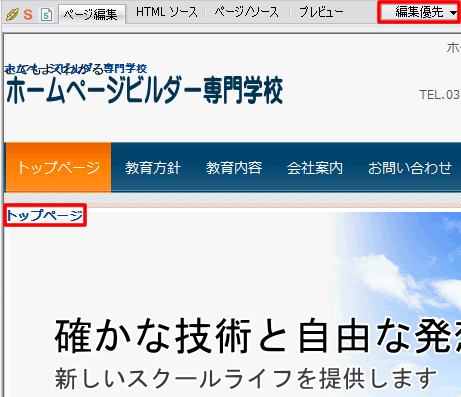The height and width of the screenshot is (397, 461).
Task: Click the 編集優先 dropdown arrow
Action: 453,13
